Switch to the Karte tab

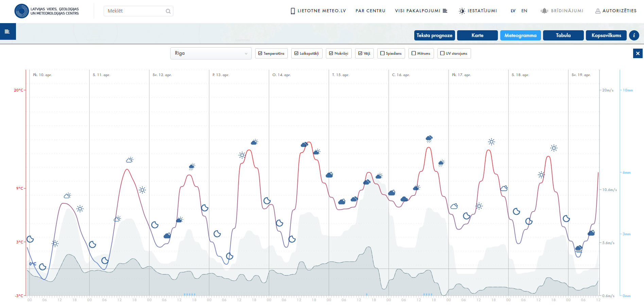(x=477, y=35)
